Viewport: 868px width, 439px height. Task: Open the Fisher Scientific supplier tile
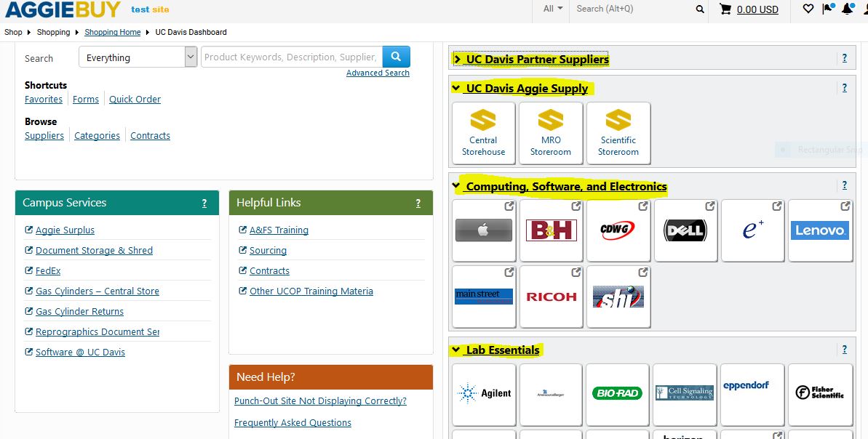click(x=821, y=394)
